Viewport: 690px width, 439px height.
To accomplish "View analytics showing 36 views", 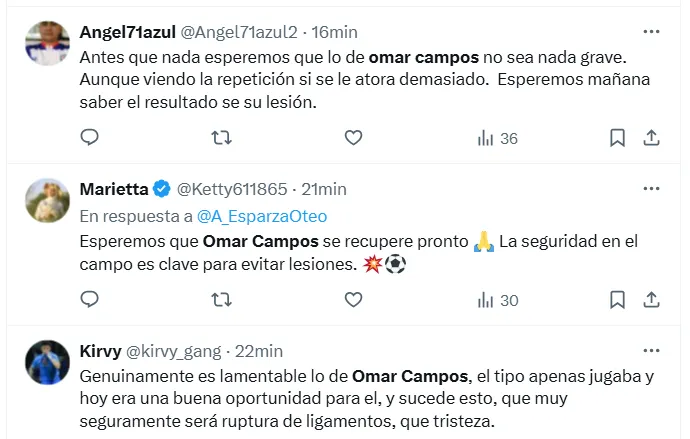I will coord(497,138).
